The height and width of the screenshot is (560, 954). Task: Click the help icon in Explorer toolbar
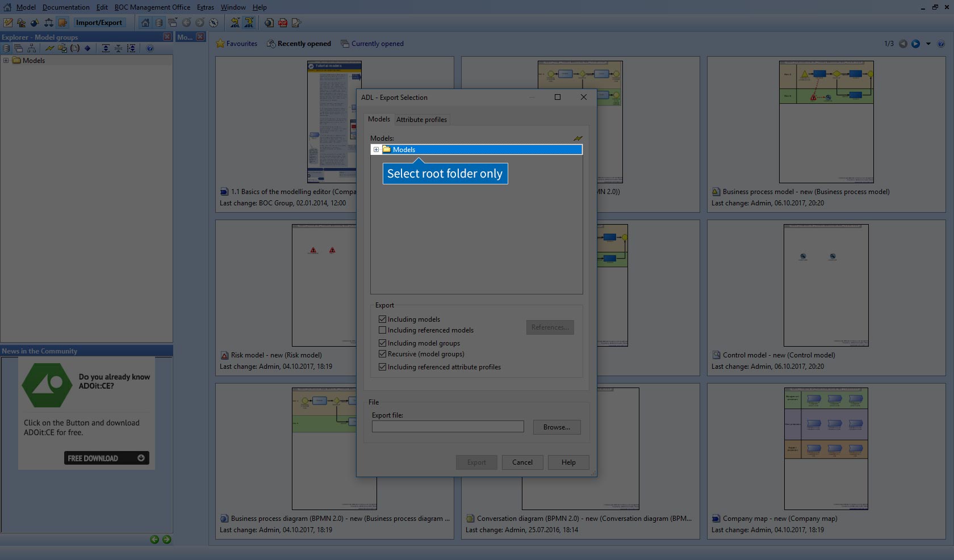click(150, 49)
